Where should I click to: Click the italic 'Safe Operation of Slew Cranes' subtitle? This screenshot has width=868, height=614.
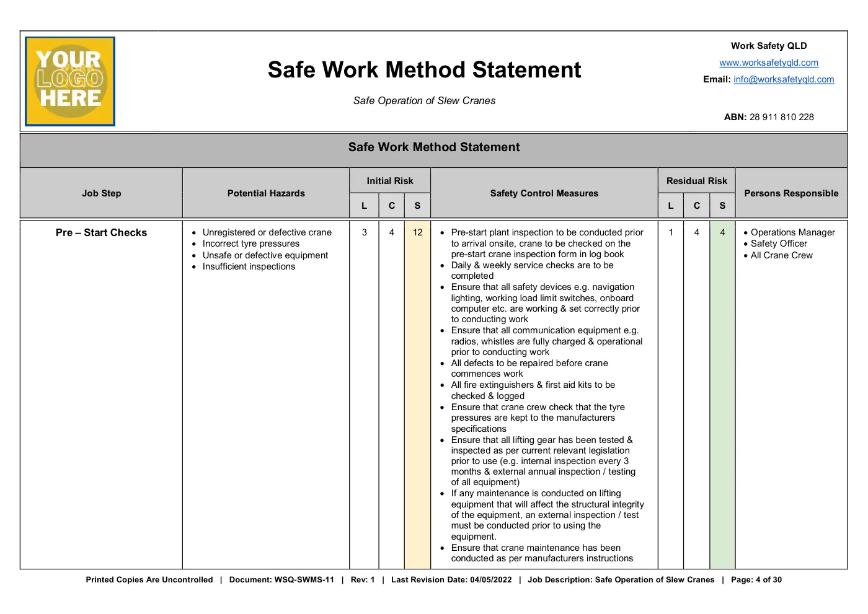[x=425, y=100]
